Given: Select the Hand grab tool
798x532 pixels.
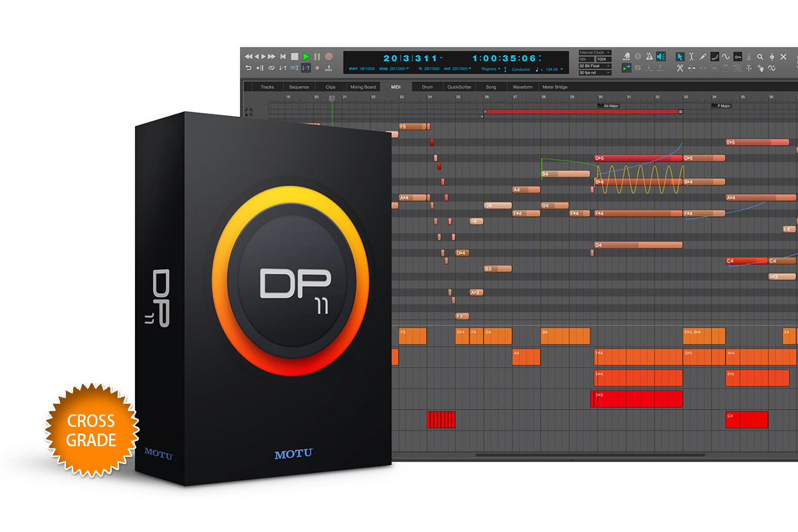Looking at the screenshot, I should coord(761,68).
